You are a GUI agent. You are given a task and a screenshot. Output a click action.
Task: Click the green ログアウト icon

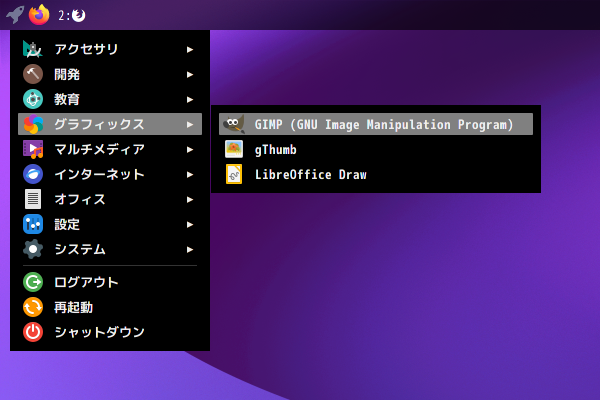pos(33,282)
